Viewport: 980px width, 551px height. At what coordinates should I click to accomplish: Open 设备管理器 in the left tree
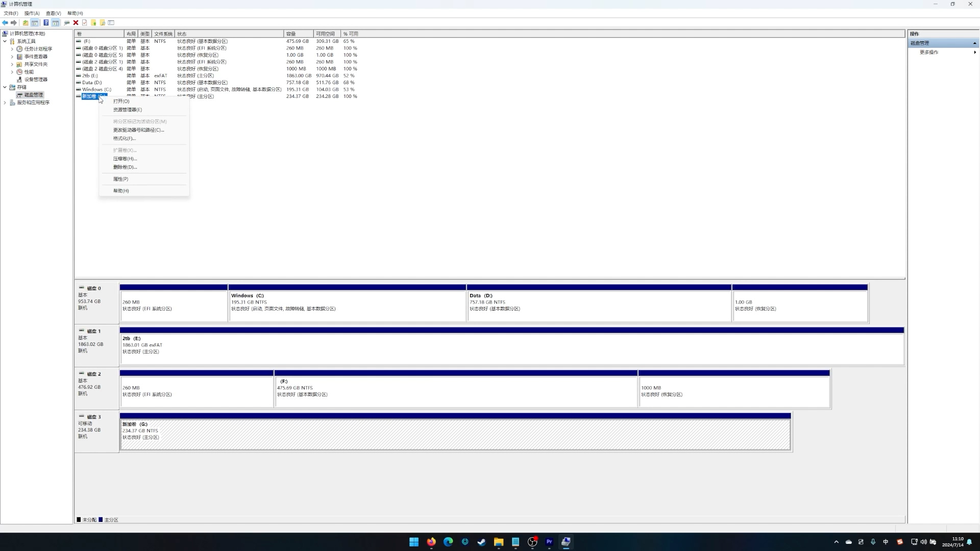click(36, 80)
